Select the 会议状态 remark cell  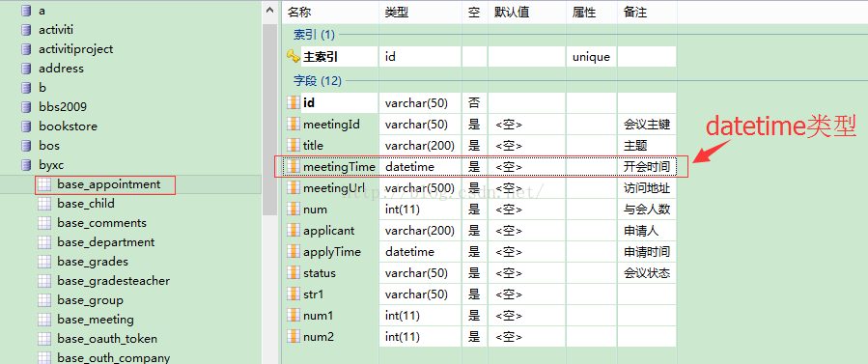pos(647,272)
